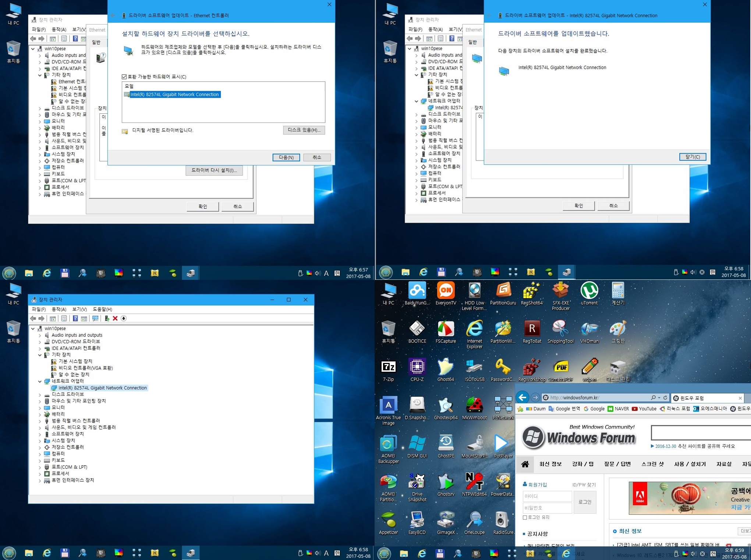Launch EveryonTV from the desktop

click(446, 293)
